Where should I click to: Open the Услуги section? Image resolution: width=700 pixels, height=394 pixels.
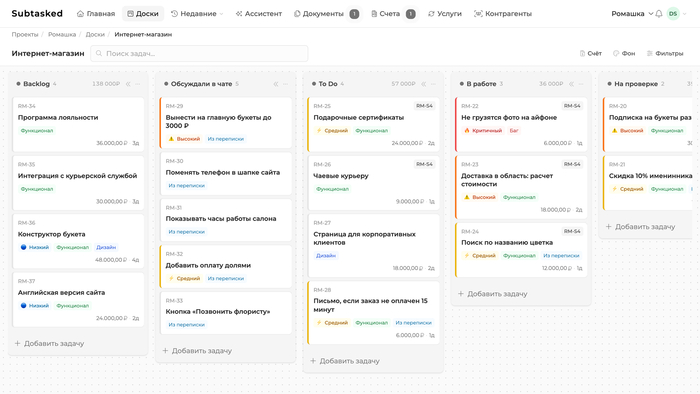coord(445,14)
